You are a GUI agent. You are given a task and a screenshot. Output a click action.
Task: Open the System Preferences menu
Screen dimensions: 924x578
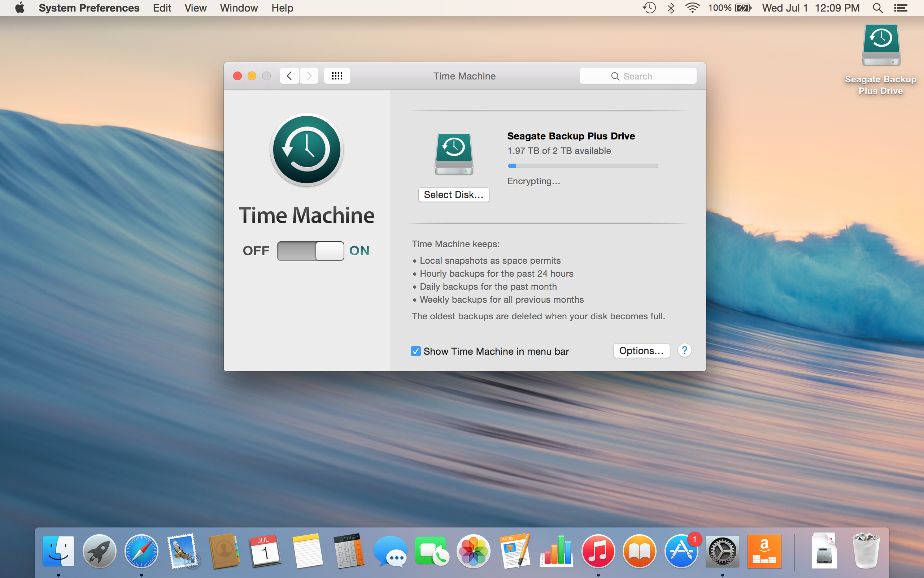(89, 8)
